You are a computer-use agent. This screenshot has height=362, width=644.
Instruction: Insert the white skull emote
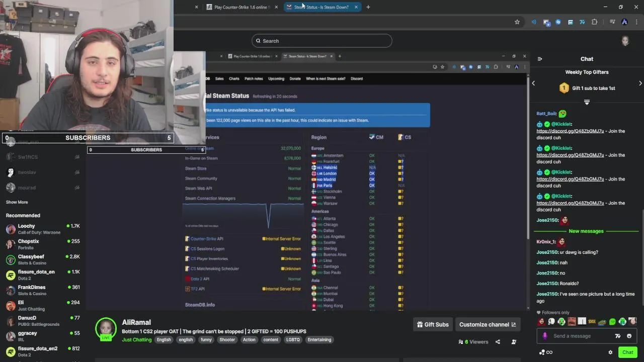coord(551,322)
